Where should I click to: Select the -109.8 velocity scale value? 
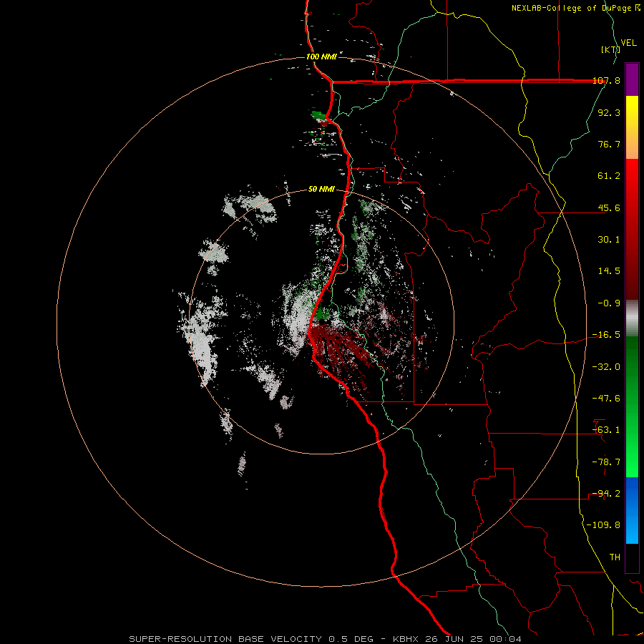[x=604, y=525]
